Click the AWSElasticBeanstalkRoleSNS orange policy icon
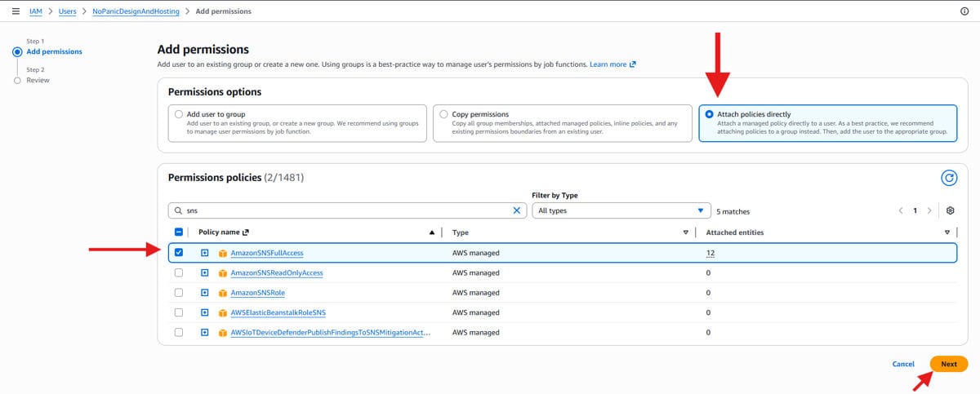The image size is (980, 394). pyautogui.click(x=222, y=312)
